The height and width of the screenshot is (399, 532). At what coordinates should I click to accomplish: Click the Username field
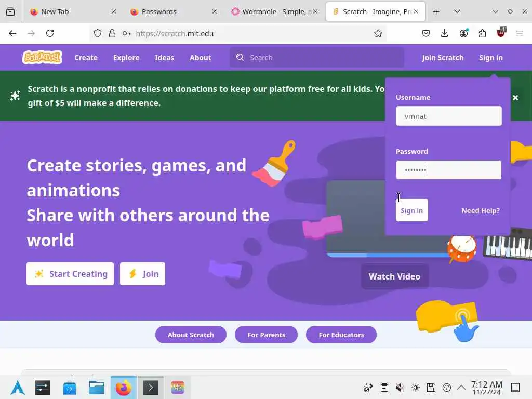coord(448,116)
